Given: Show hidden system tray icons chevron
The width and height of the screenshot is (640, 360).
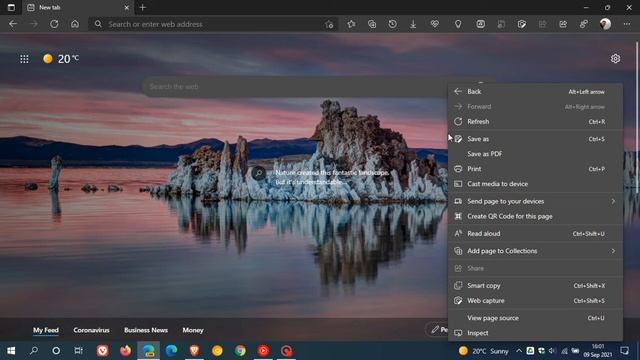Looking at the screenshot, I should [518, 351].
